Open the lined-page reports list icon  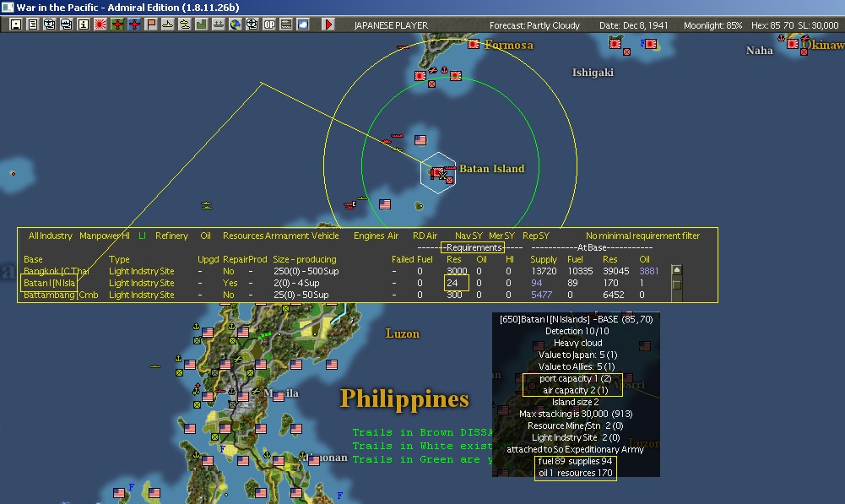pos(32,24)
